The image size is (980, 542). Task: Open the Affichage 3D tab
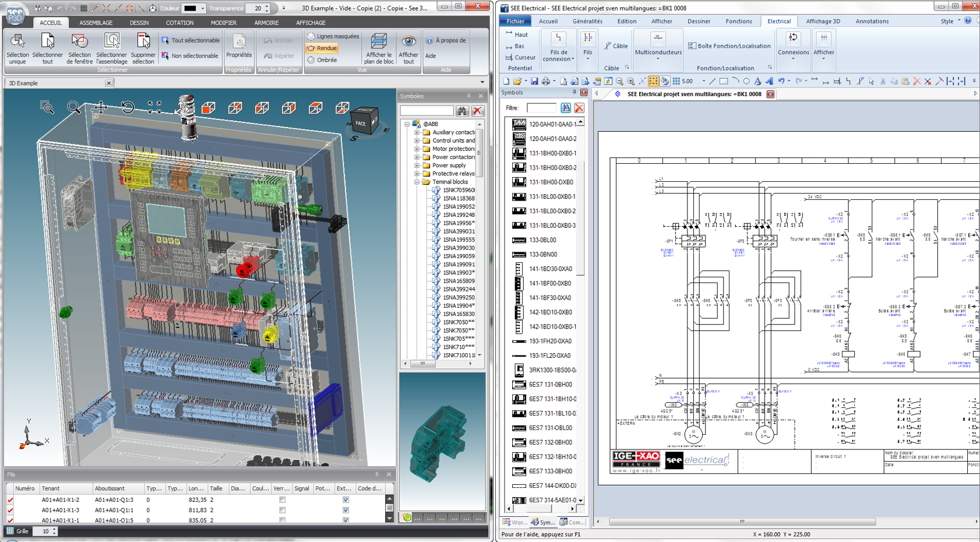click(822, 21)
